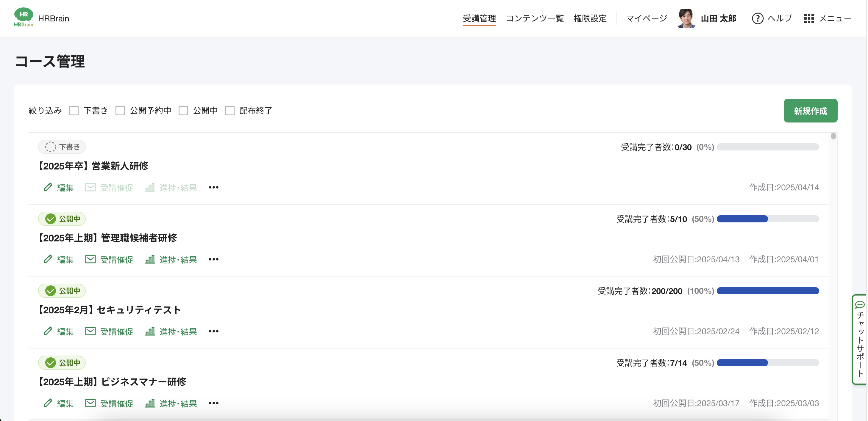Click envelope reminder icon for 管理職候補者研修
Image resolution: width=868 pixels, height=421 pixels.
coord(90,259)
